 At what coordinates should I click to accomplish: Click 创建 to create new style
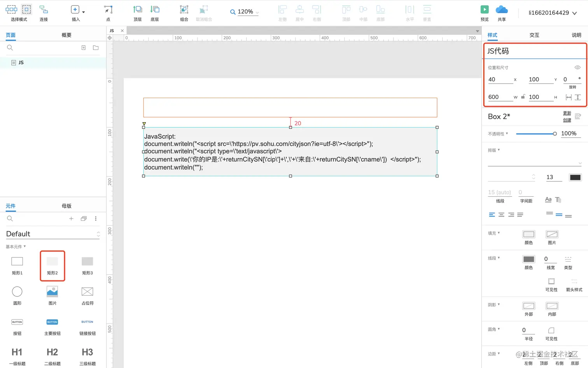[567, 120]
